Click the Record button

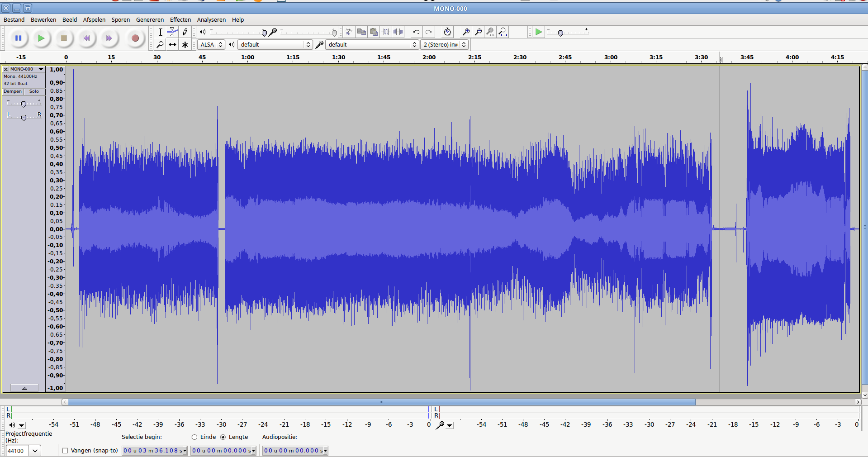pyautogui.click(x=135, y=38)
